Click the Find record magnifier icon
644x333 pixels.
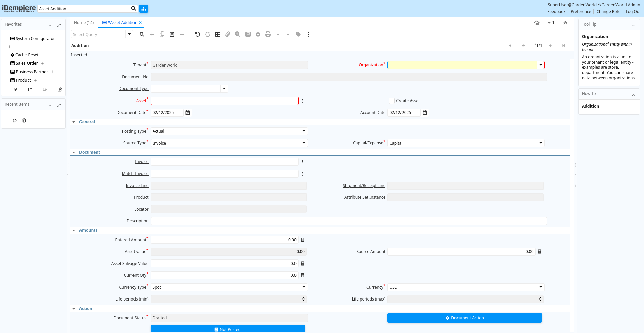(142, 35)
